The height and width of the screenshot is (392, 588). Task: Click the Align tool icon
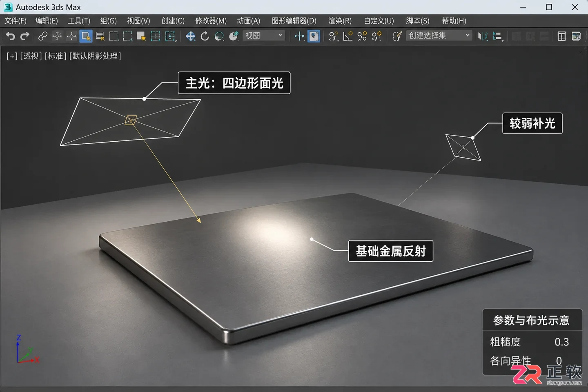click(x=497, y=36)
